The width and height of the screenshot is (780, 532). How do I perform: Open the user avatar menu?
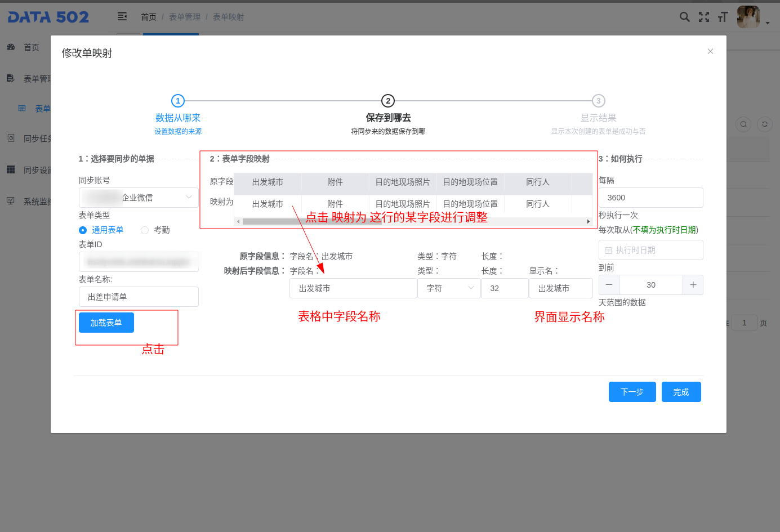[x=749, y=17]
